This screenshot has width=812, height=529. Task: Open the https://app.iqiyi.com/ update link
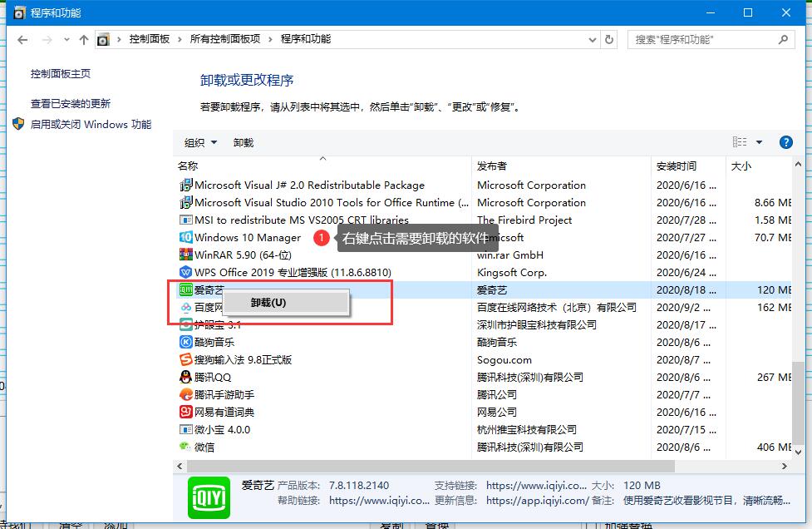click(x=537, y=501)
